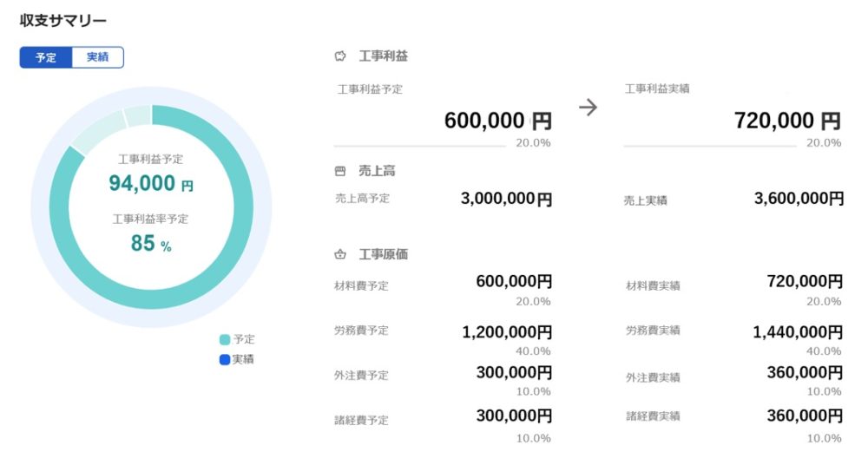Click the teal 予定 legend swatch

coord(225,340)
